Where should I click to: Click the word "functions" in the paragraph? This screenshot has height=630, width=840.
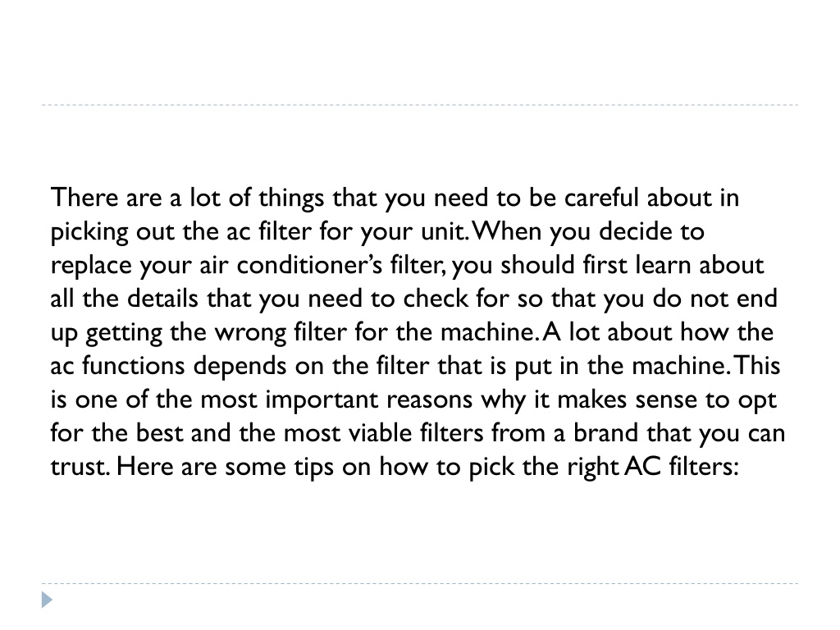click(x=134, y=366)
